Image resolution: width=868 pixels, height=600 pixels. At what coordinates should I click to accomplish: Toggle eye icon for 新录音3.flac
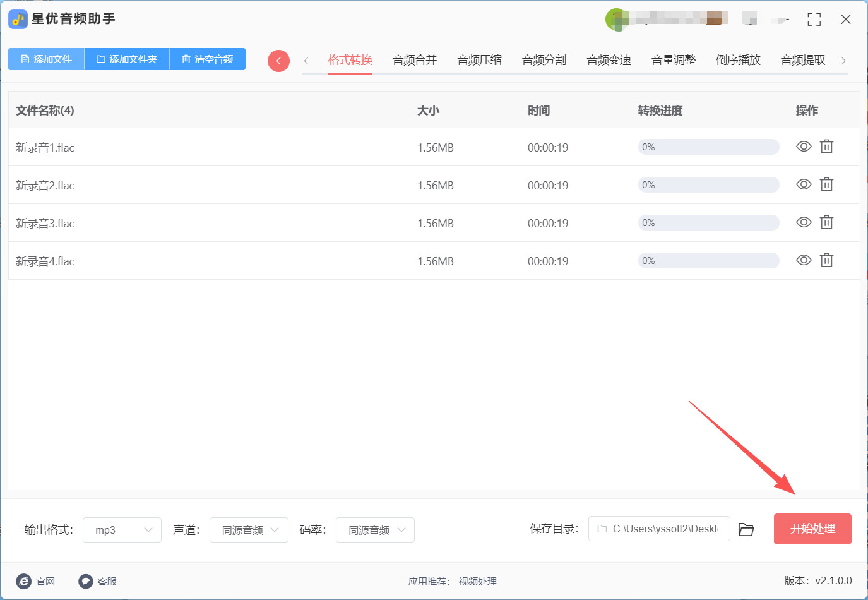(803, 222)
